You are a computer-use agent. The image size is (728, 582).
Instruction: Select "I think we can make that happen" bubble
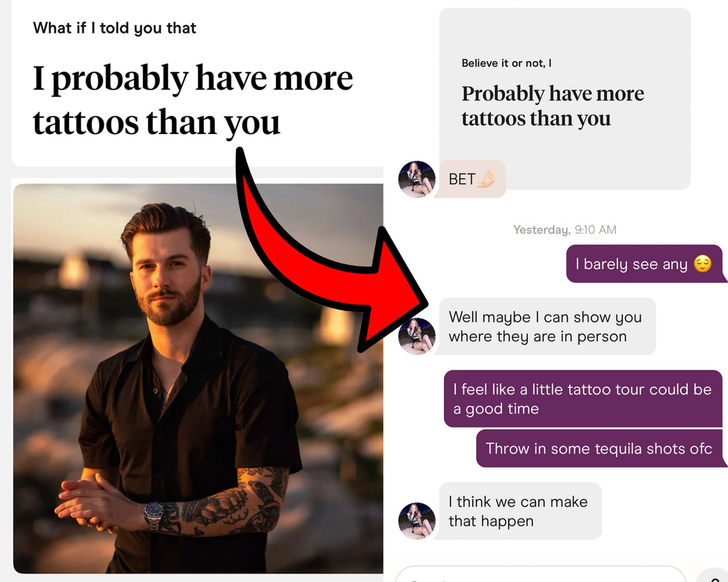click(x=520, y=511)
